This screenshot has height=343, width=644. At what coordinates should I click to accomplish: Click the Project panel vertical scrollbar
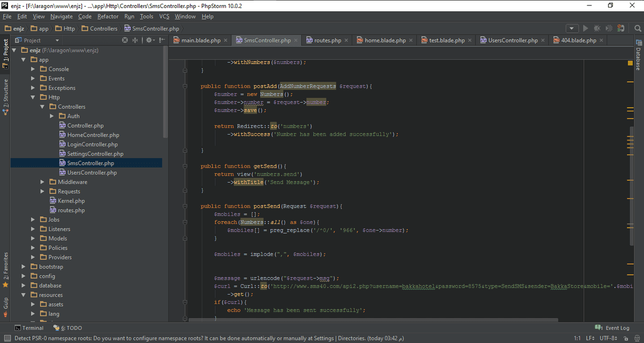pyautogui.click(x=165, y=91)
